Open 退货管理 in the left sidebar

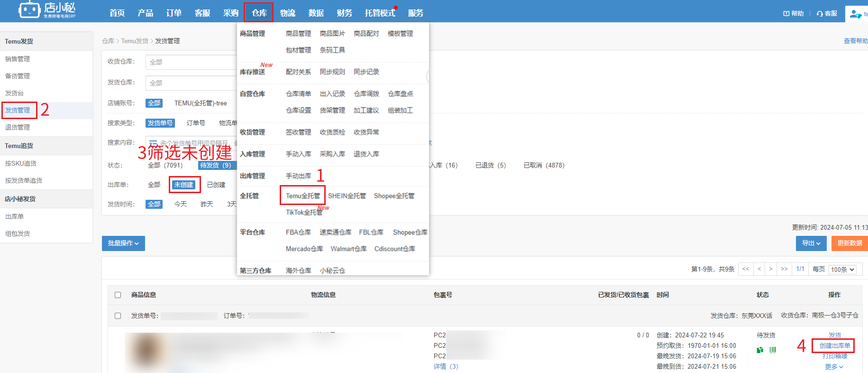point(18,127)
